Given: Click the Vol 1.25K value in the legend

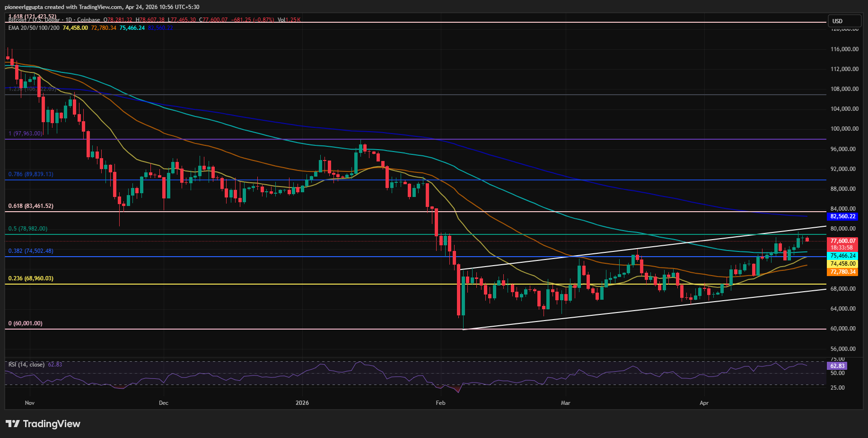Looking at the screenshot, I should 289,20.
